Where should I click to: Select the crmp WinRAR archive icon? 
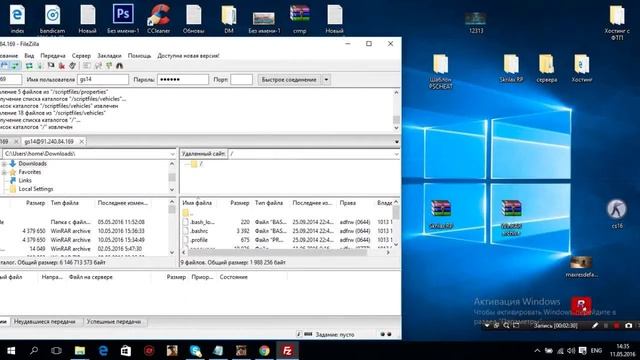(x=300, y=19)
